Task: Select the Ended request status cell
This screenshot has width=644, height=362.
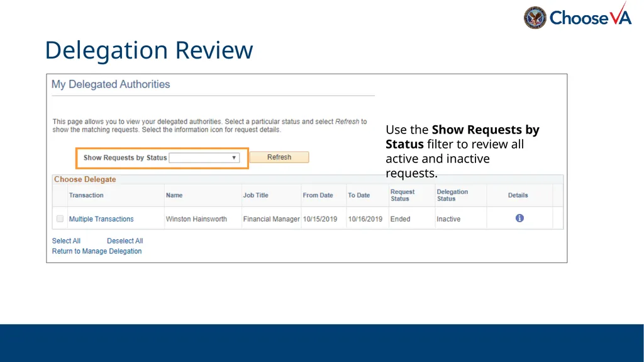Action: pos(401,219)
